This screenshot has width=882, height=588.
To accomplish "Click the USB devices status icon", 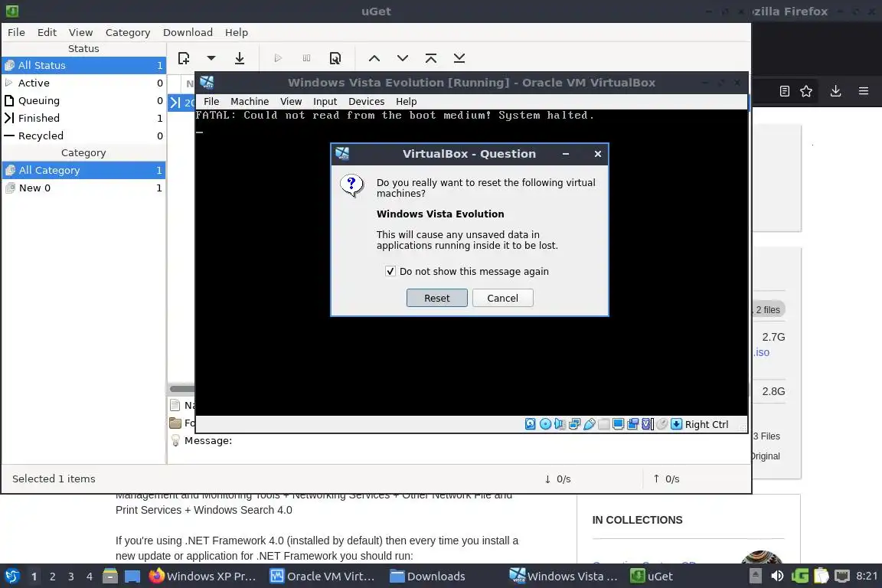I will [x=590, y=424].
